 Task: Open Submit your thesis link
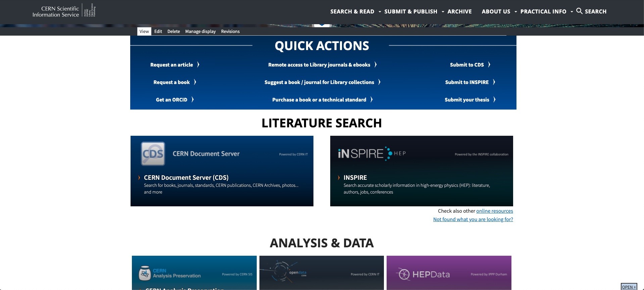click(x=467, y=99)
